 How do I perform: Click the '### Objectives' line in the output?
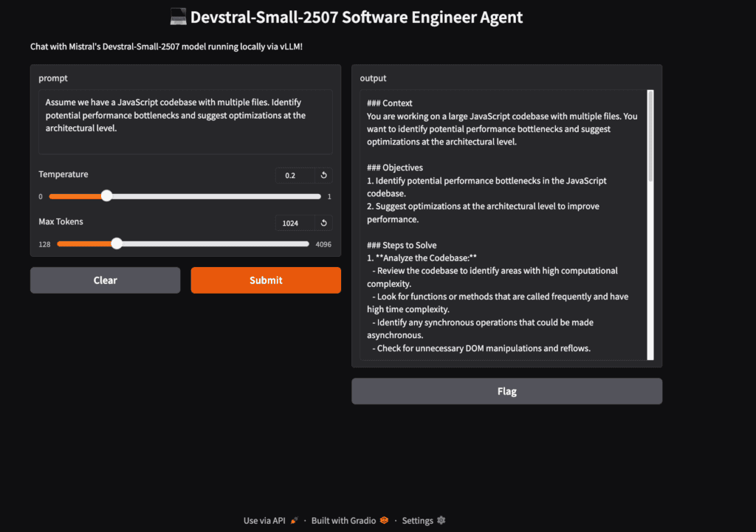tap(395, 167)
